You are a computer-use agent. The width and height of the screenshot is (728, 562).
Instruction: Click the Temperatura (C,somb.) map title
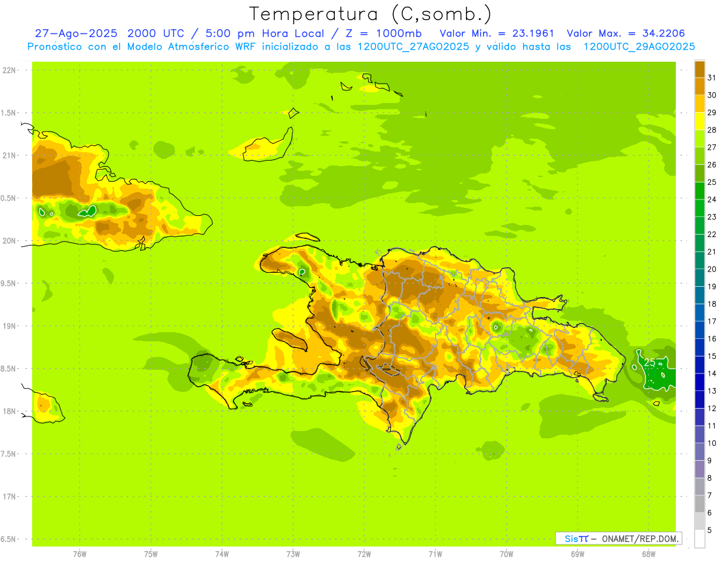tap(370, 14)
